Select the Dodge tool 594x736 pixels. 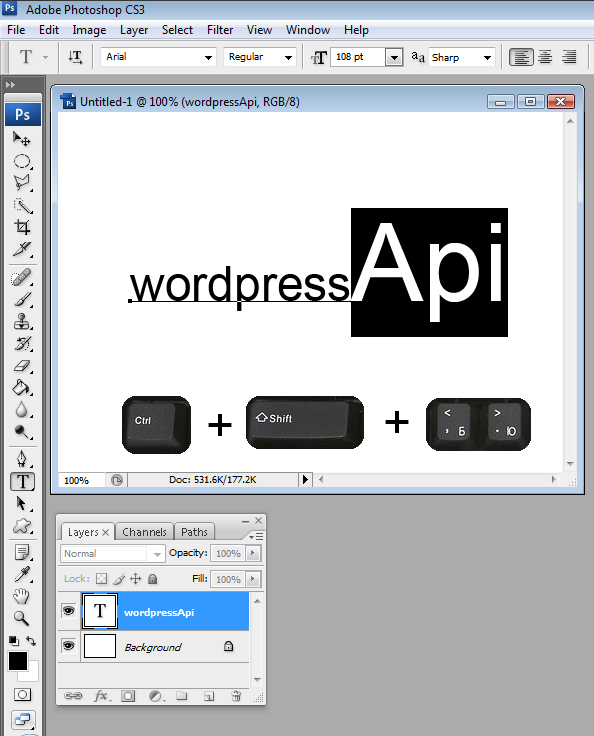[x=22, y=432]
